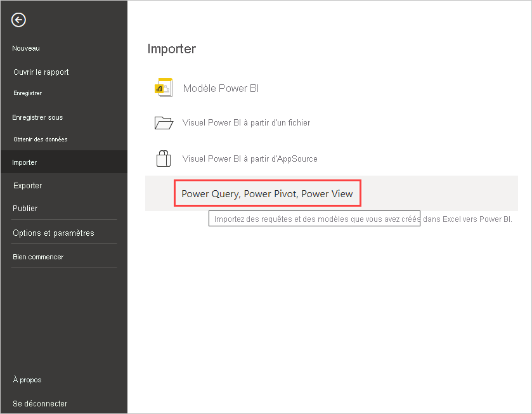Click Se déconnecter to sign out
This screenshot has width=532, height=414.
coord(40,403)
